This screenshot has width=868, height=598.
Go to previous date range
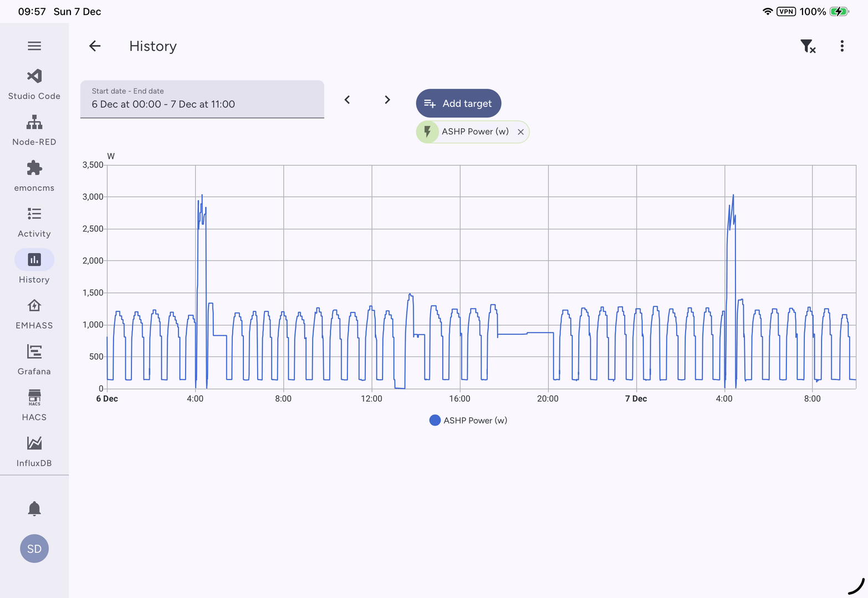pyautogui.click(x=348, y=100)
